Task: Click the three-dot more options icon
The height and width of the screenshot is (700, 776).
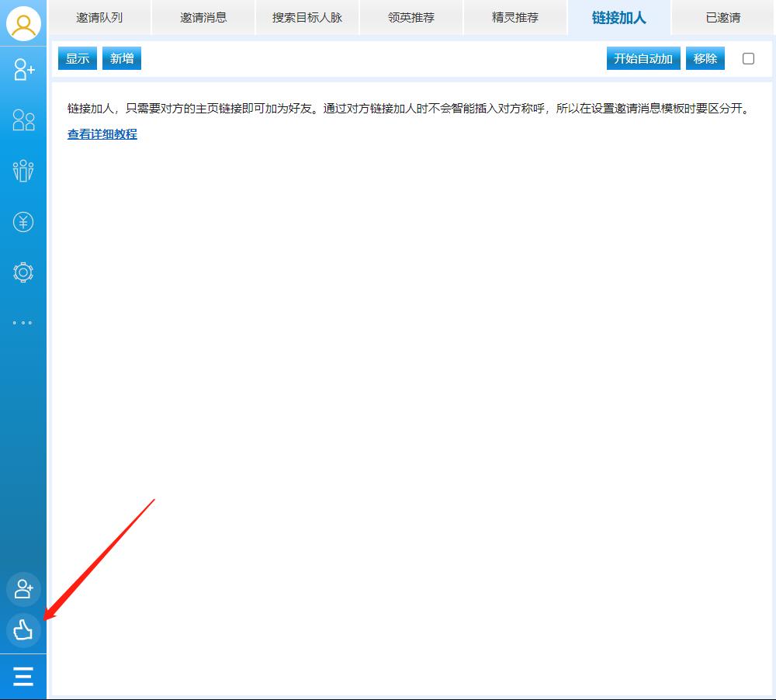Action: (x=23, y=323)
